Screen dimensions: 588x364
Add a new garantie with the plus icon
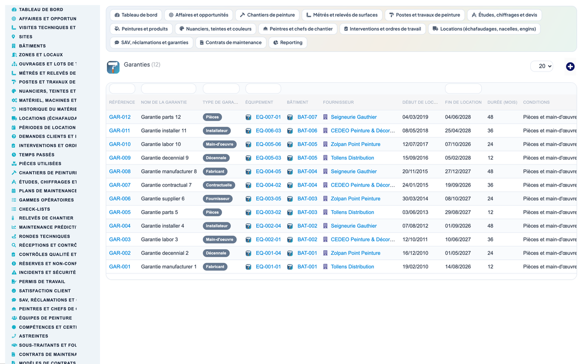click(x=570, y=67)
